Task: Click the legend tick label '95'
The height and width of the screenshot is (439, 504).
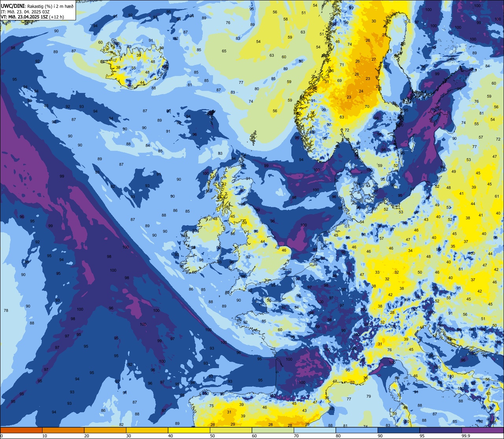Action: (422, 436)
